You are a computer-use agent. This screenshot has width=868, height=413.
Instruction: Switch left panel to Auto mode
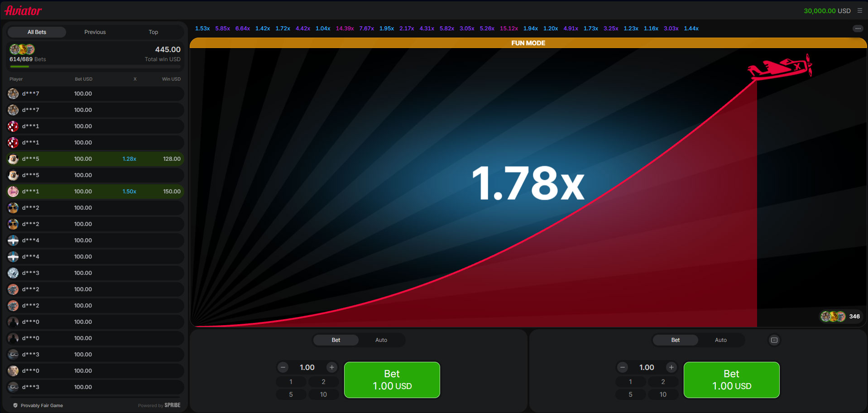[381, 340]
